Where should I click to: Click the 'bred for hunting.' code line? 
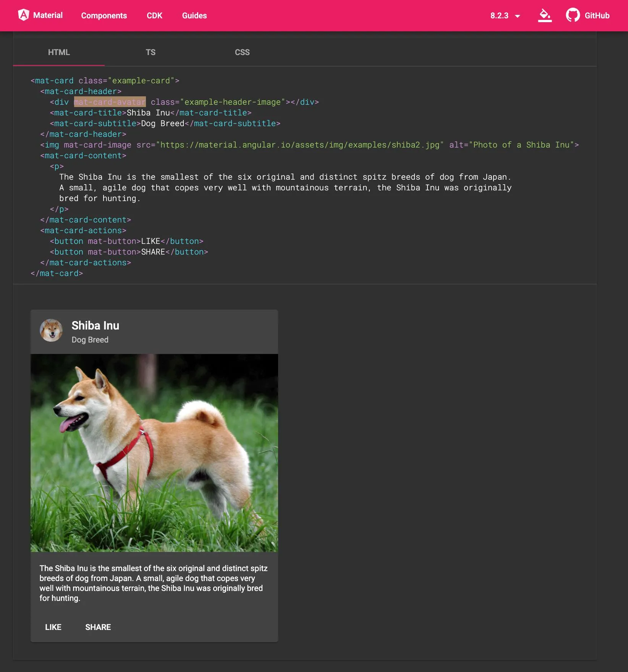100,198
